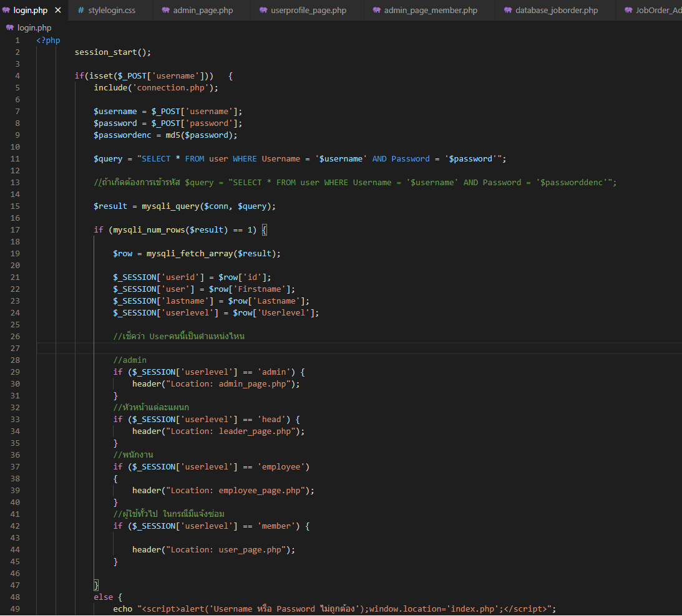This screenshot has height=616, width=682.
Task: Click the highlighted closing brace on line 47
Action: (96, 585)
